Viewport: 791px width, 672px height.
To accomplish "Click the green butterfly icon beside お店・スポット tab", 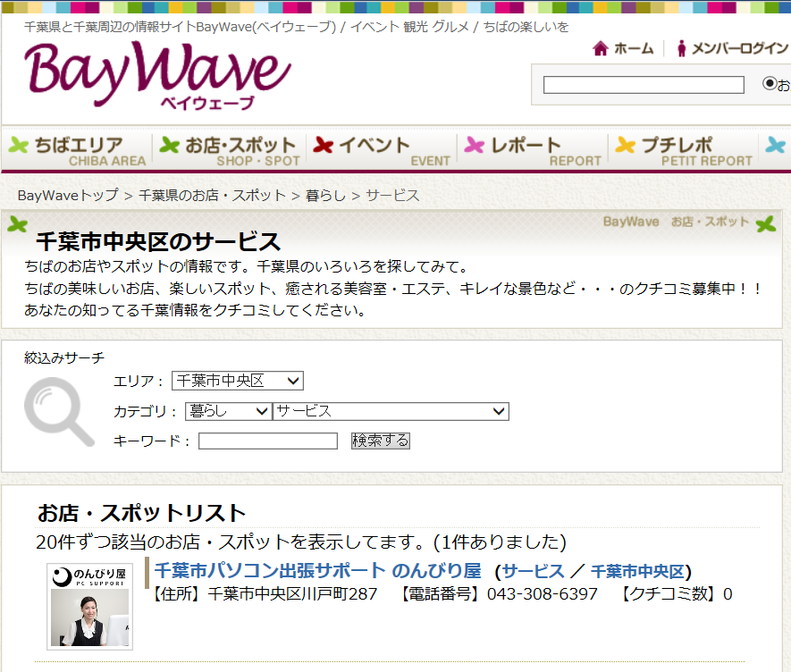I will point(170,146).
